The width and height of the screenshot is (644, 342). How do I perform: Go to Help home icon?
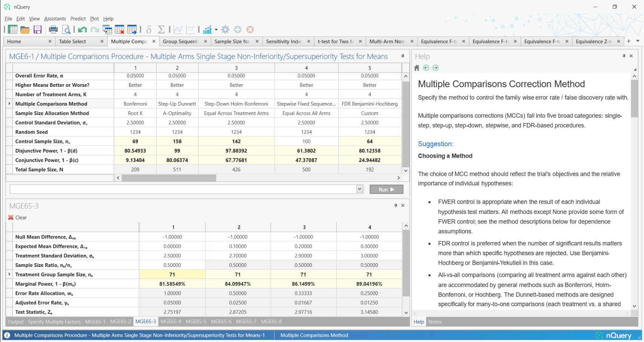pyautogui.click(x=417, y=68)
